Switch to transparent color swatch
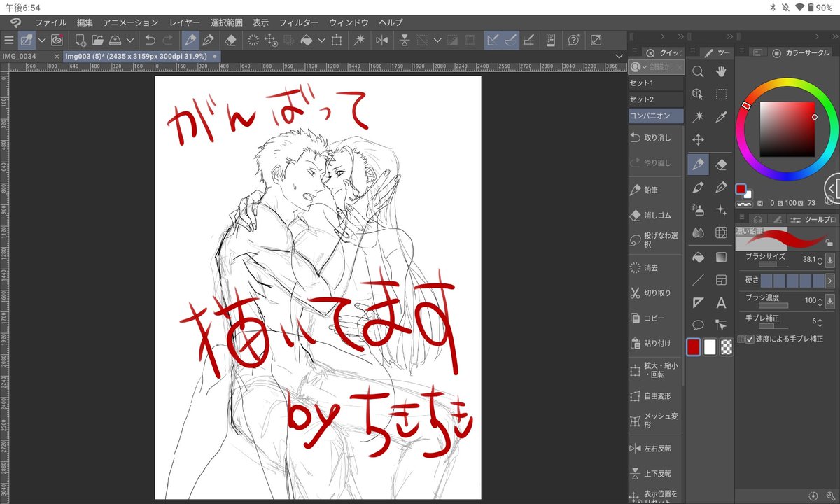This screenshot has height=504, width=840. [727, 346]
